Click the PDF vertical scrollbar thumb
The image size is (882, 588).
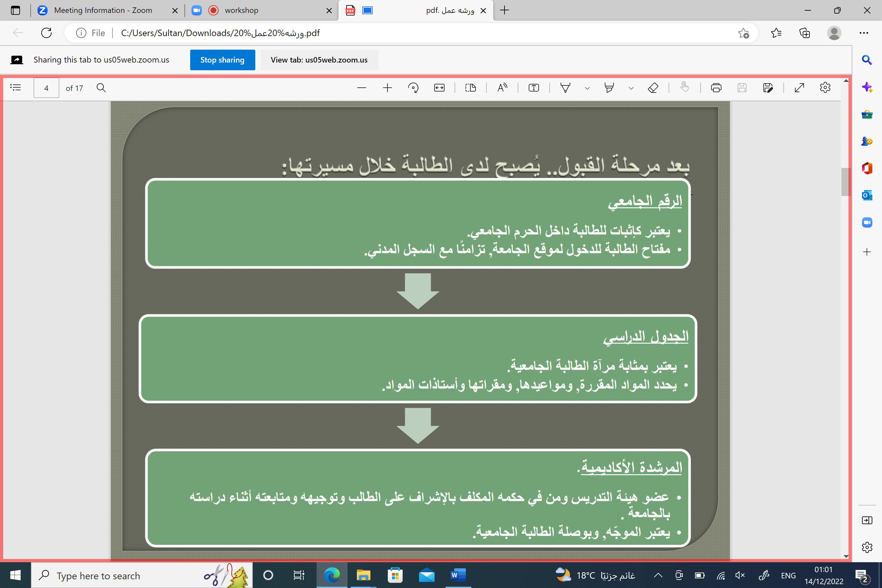tap(845, 182)
